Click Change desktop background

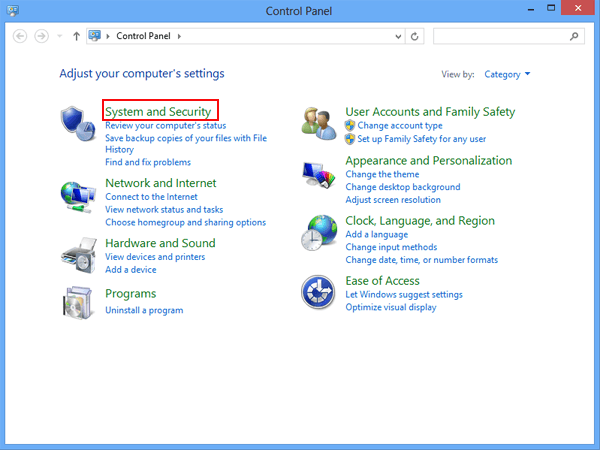[x=403, y=187]
